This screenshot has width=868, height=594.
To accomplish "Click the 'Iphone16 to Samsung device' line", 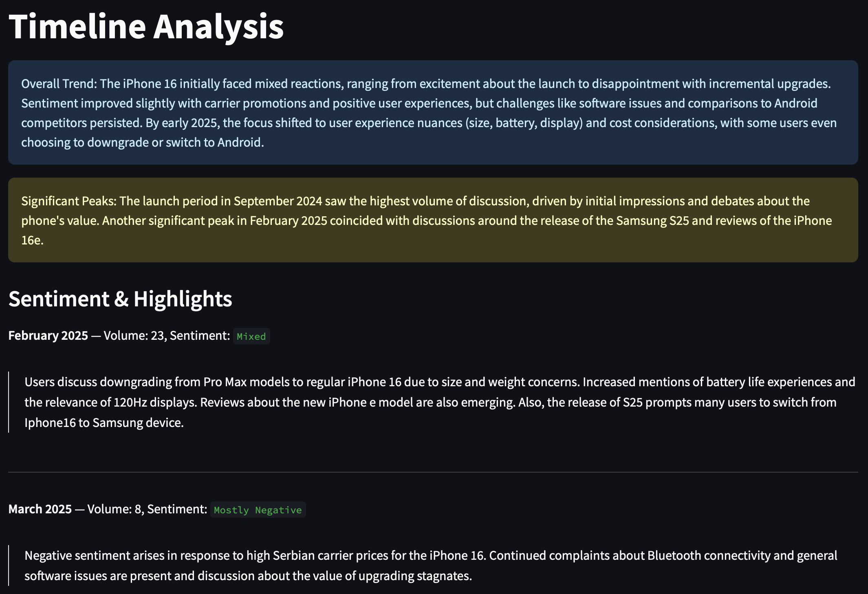I will point(104,422).
